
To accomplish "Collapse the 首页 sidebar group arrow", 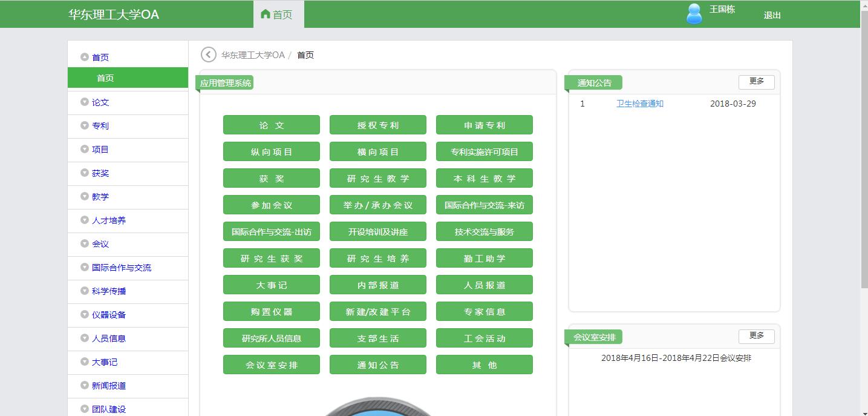I will (85, 57).
